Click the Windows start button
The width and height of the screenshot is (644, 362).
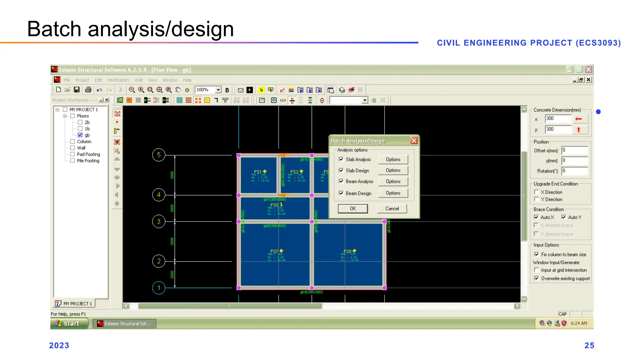(69, 323)
